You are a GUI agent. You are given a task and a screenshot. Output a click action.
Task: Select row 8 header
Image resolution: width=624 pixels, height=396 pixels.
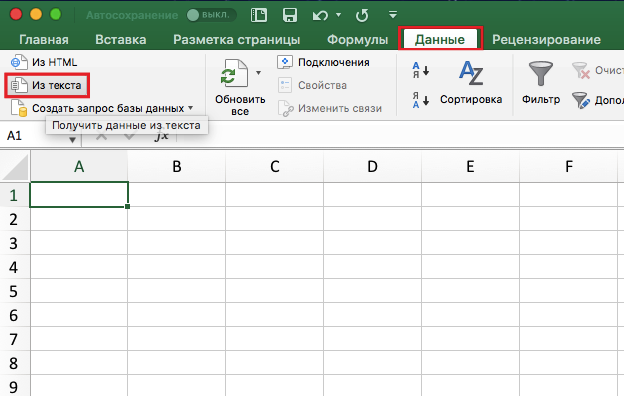(15, 363)
